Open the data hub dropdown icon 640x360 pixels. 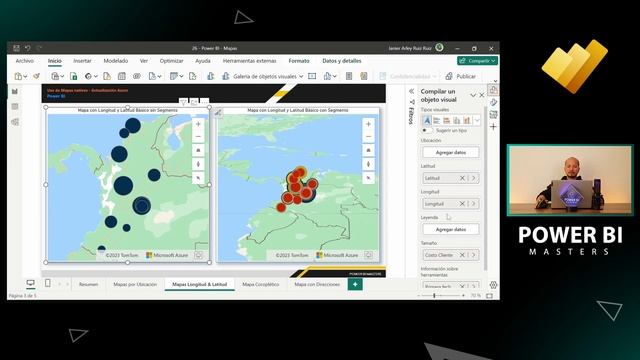click(91, 76)
